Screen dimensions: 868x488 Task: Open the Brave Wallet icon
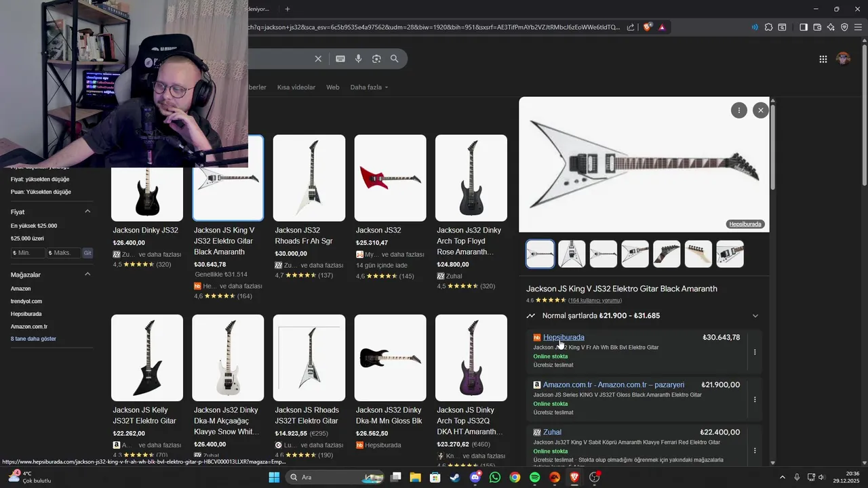click(817, 27)
